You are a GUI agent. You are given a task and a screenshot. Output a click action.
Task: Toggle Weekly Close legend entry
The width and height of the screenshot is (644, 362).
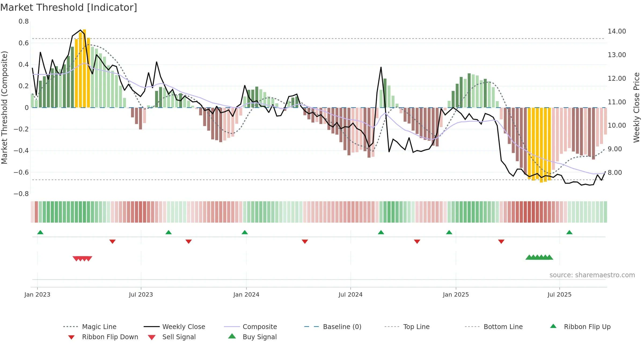pyautogui.click(x=174, y=327)
